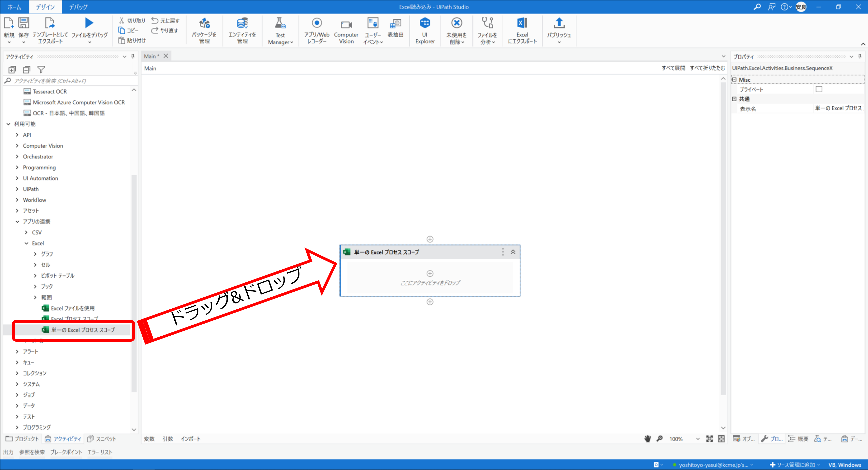Run Debug File play button
Screen dimensions: 868x470
[89, 23]
